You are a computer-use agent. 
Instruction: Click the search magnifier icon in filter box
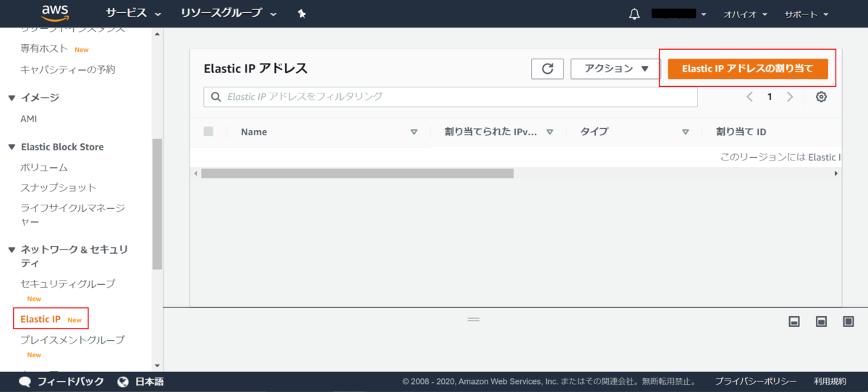coord(216,97)
